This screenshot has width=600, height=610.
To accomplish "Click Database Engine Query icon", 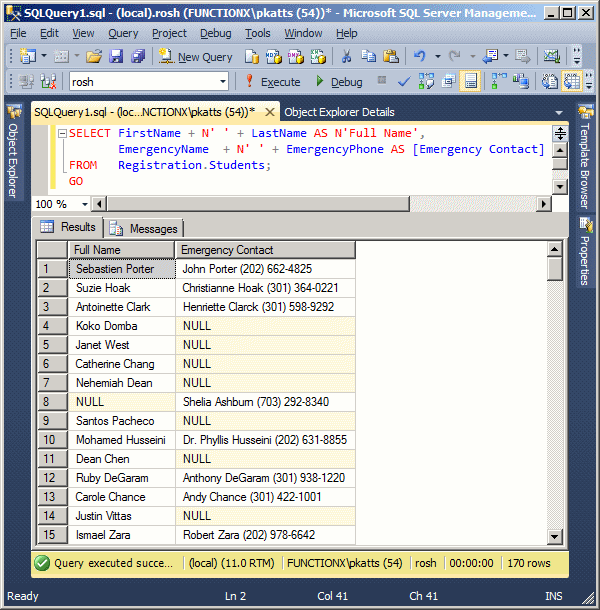I will click(252, 57).
